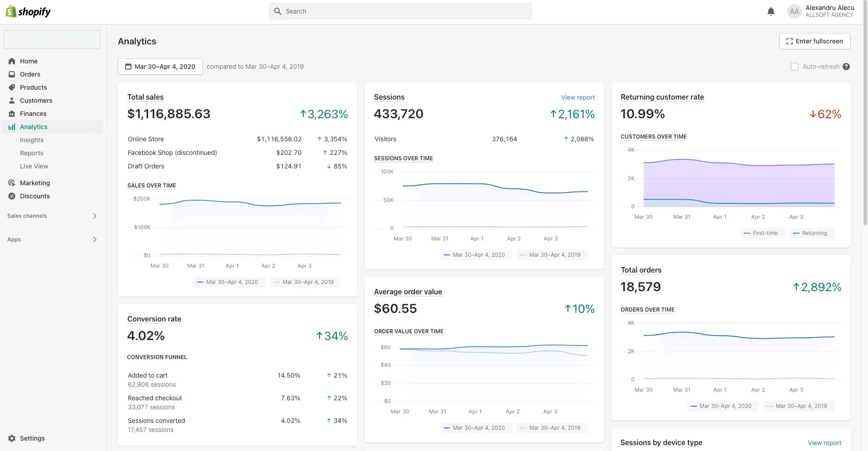Click the Auto-refresh help question icon
The height and width of the screenshot is (451, 868).
(846, 67)
